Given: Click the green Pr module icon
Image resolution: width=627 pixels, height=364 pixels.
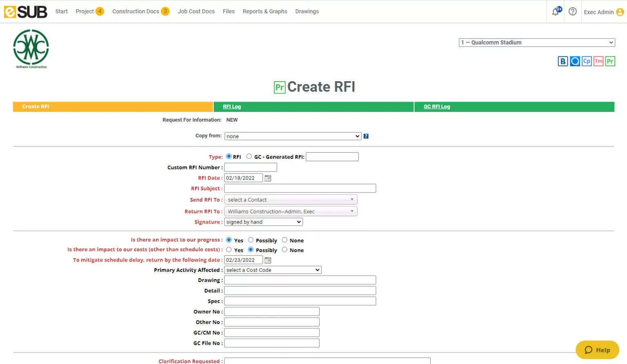Looking at the screenshot, I should tap(610, 61).
